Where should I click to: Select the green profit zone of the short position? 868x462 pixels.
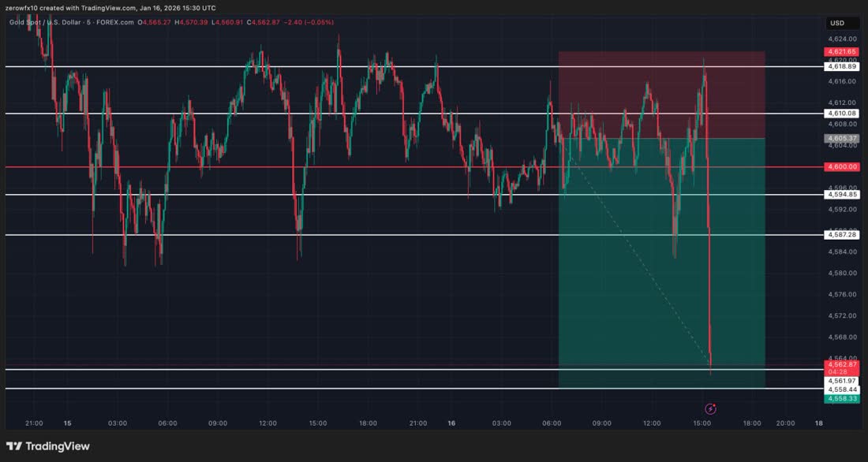(x=661, y=263)
